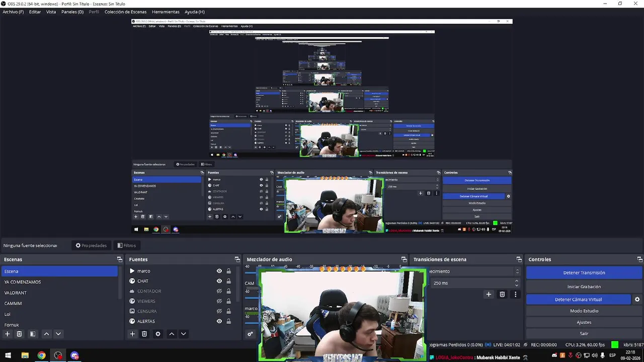Open Archivo menu

pos(13,12)
